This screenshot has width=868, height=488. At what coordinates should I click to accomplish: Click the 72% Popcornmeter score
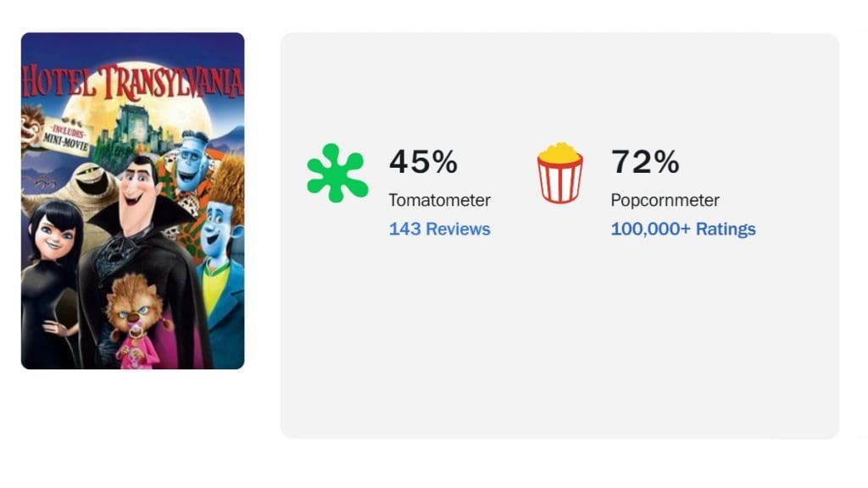coord(644,161)
